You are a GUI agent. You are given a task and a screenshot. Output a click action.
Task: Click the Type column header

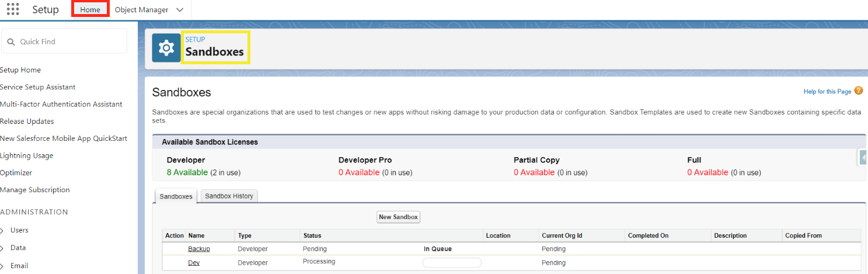[245, 235]
